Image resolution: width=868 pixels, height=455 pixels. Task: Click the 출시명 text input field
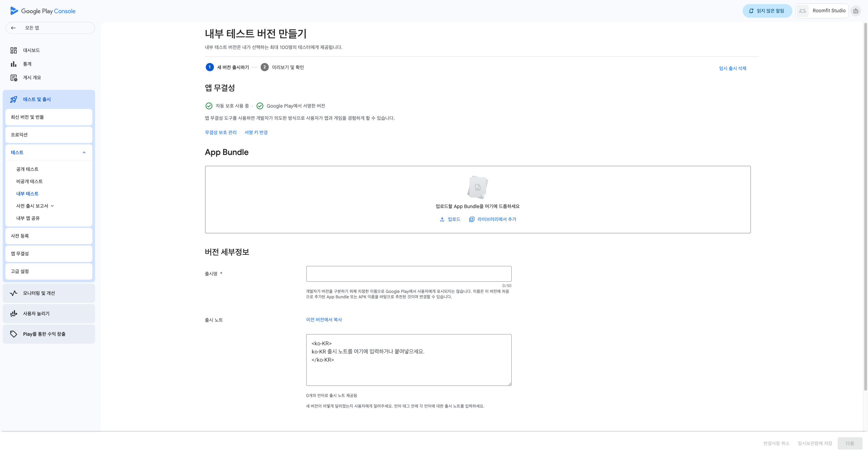tap(408, 274)
